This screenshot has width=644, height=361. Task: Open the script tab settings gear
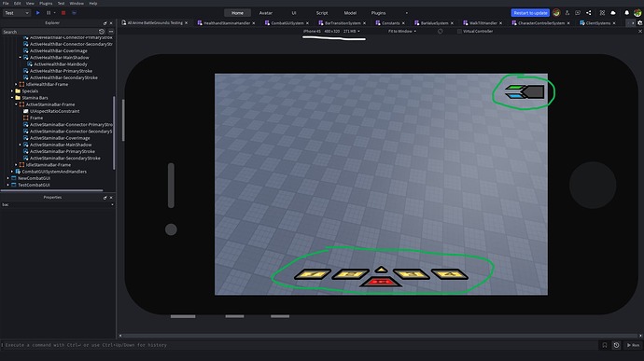coord(640,23)
